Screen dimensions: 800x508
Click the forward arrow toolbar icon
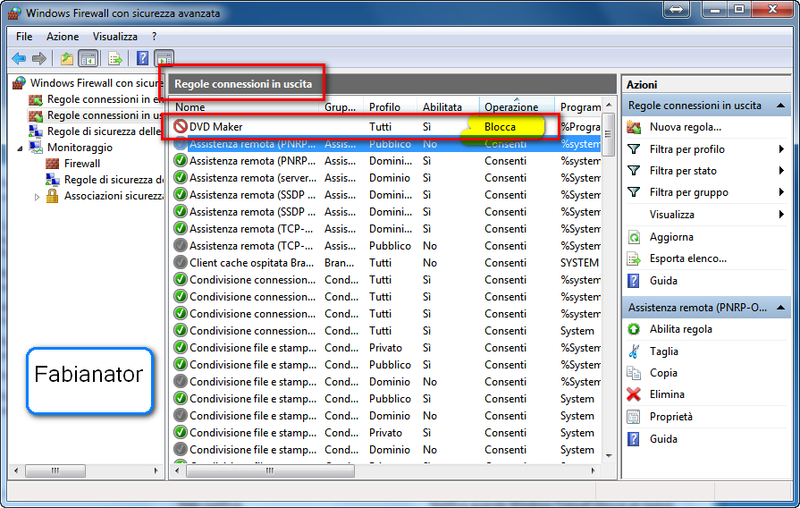pos(39,58)
